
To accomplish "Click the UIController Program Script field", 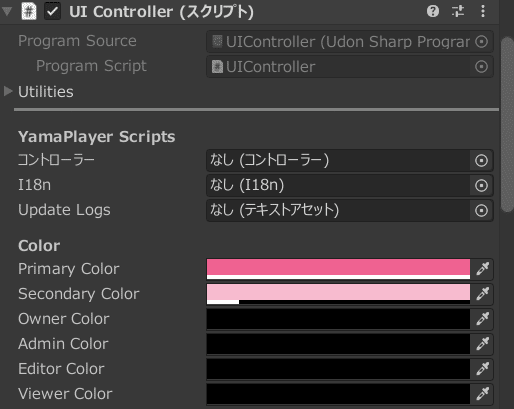I will pos(338,67).
